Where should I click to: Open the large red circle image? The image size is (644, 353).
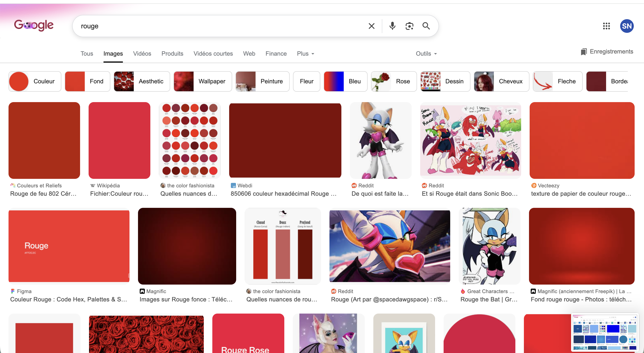(x=480, y=333)
